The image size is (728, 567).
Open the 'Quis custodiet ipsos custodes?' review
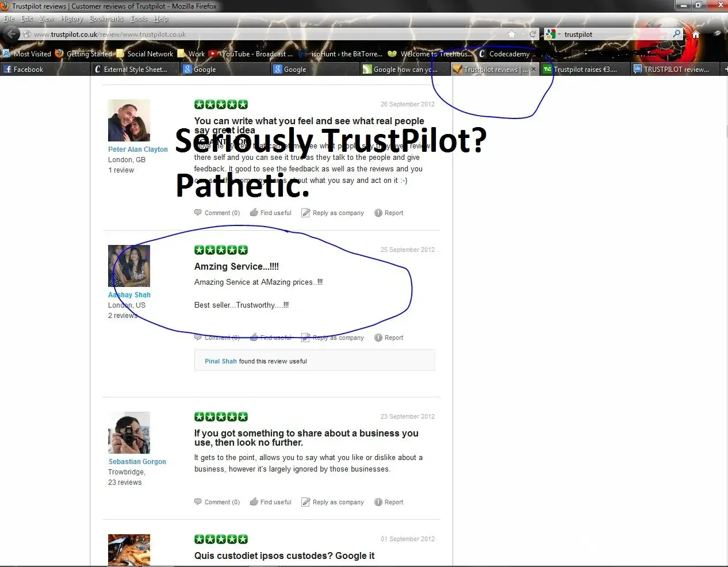tap(284, 555)
